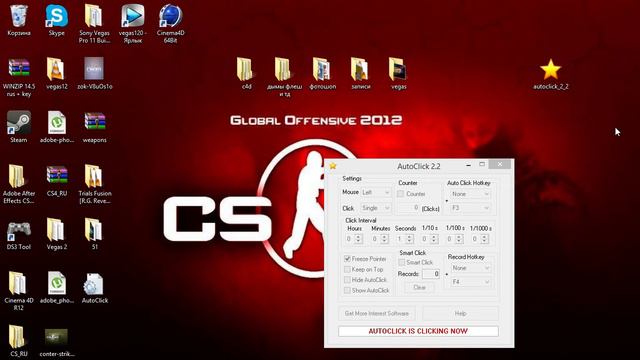This screenshot has width=640, height=360.
Task: Open the Click type dropdown showing Single
Action: click(x=376, y=208)
